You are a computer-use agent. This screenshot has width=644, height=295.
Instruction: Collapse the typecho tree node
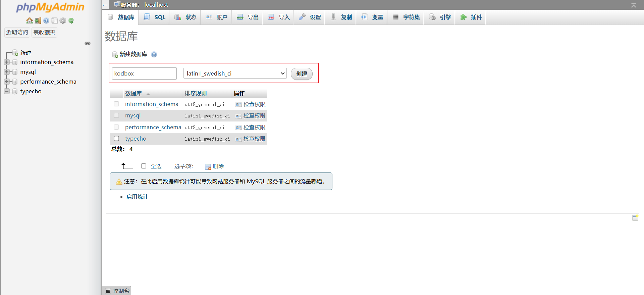[7, 91]
